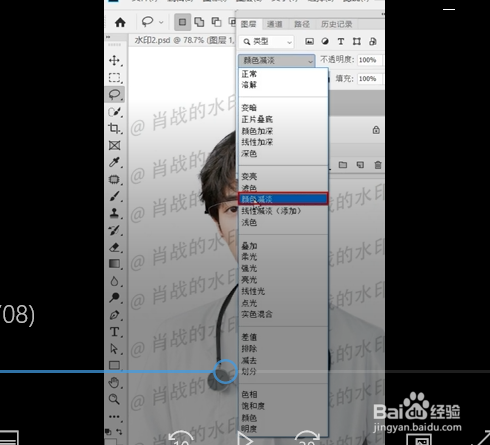Select the Frame tool
Image resolution: width=490 pixels, height=445 pixels.
coord(114,145)
